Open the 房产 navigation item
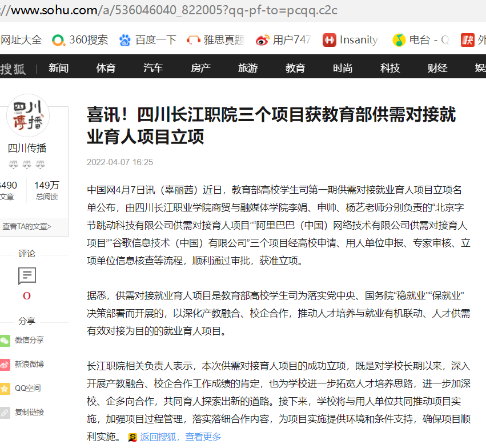 200,68
